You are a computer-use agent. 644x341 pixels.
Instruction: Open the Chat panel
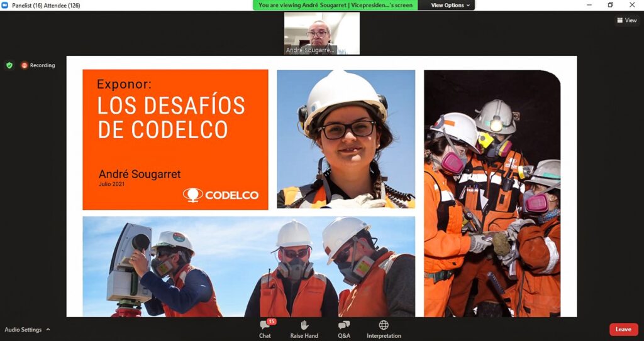[265, 328]
